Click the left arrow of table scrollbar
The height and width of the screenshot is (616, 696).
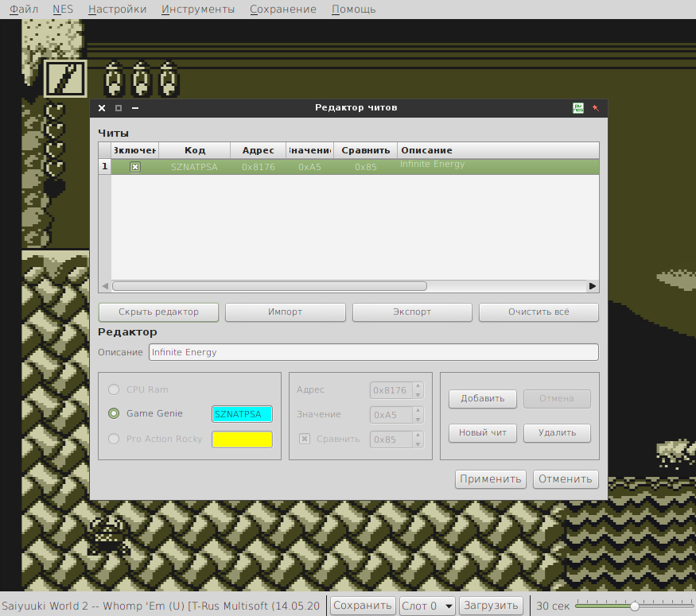[105, 286]
